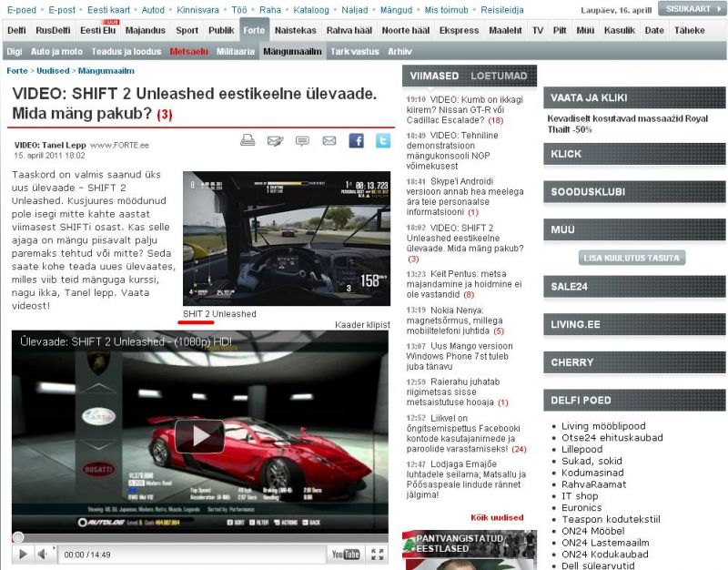The width and height of the screenshot is (728, 570).
Task: Open the Nissan GT-R või Cadillac Escalade news item
Action: (x=465, y=109)
